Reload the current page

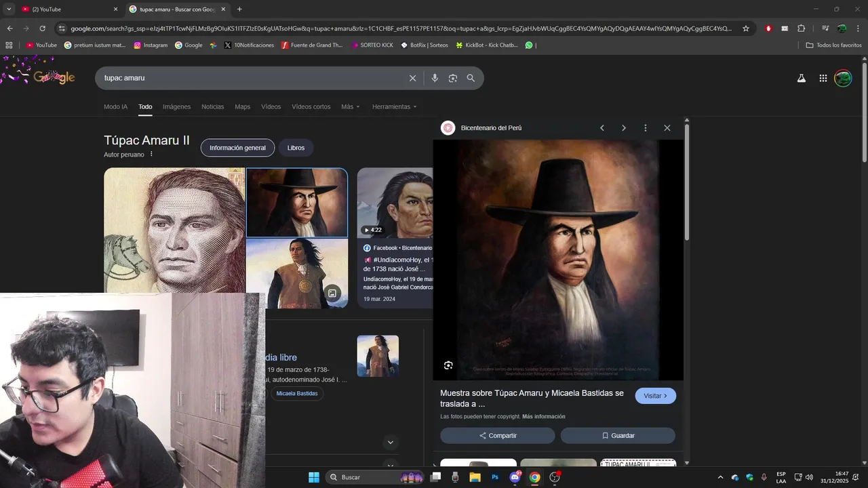coord(42,28)
